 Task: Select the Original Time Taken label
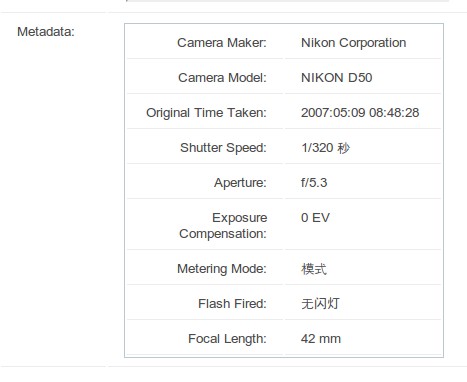206,113
